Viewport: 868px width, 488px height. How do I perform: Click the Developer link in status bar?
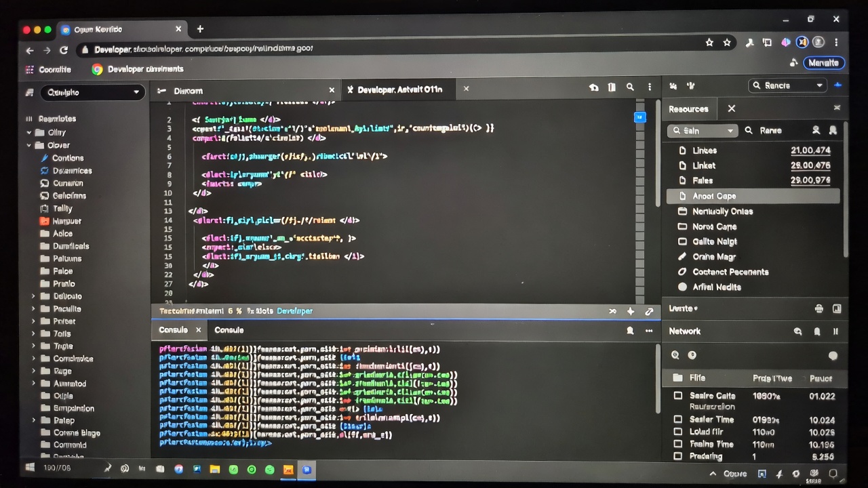(x=295, y=311)
